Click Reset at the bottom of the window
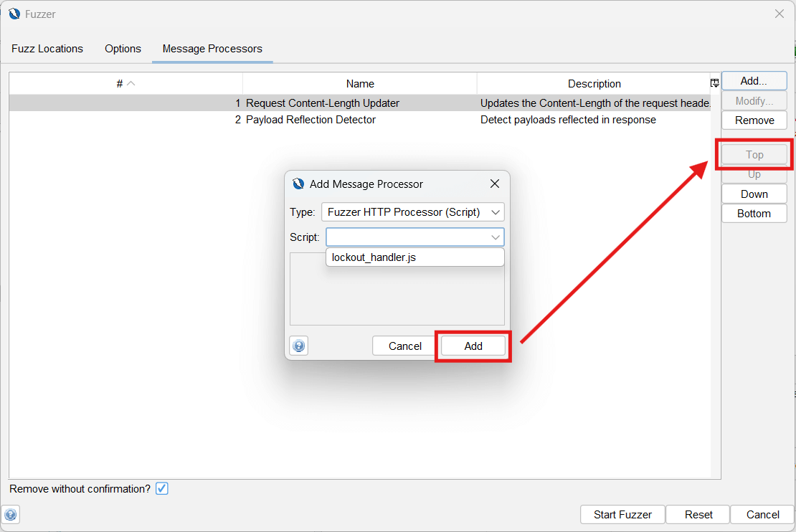The image size is (796, 532). (697, 514)
